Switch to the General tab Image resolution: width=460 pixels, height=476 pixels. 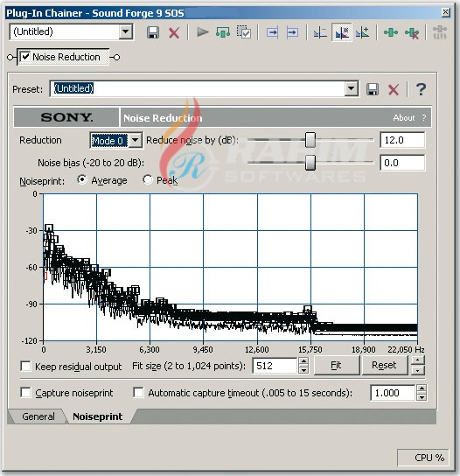38,416
